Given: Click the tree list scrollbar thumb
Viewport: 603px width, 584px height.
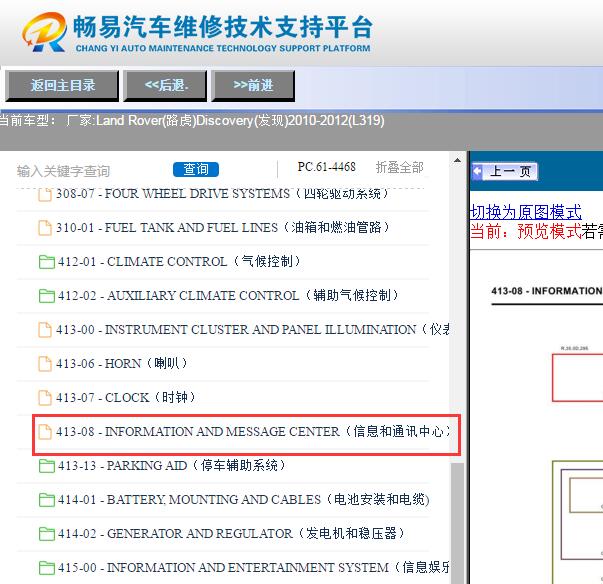Looking at the screenshot, I should [x=457, y=523].
